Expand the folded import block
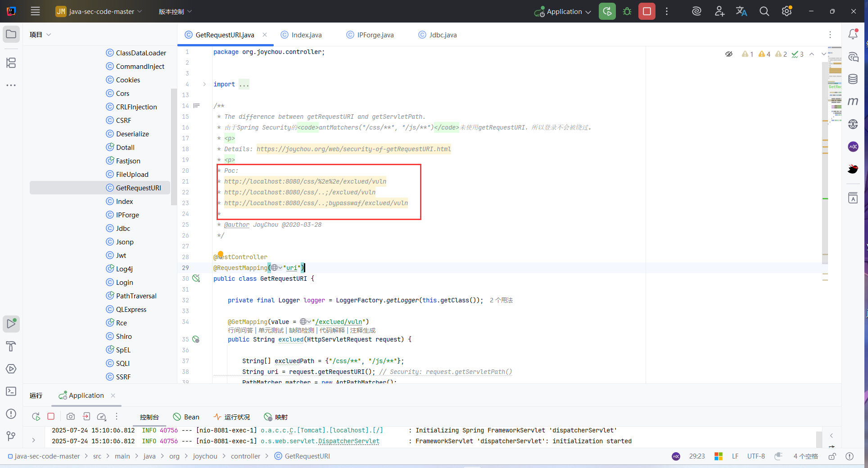Image resolution: width=868 pixels, height=468 pixels. click(x=204, y=84)
